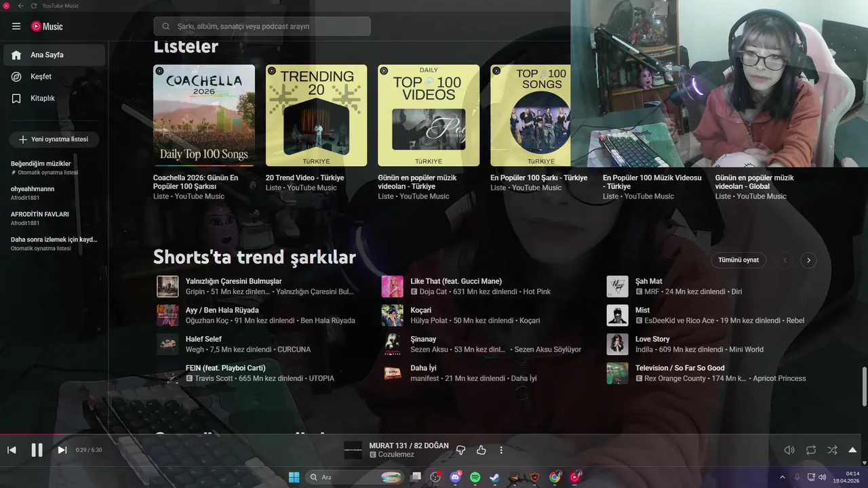868x488 pixels.
Task: Open Coachella 2026 Daily Top 100 thumbnail
Action: click(x=204, y=115)
